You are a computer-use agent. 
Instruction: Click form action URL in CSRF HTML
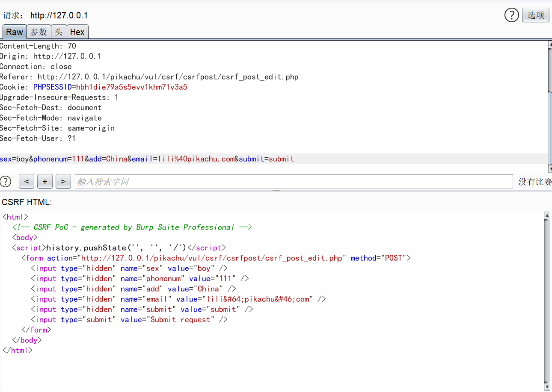click(x=212, y=258)
